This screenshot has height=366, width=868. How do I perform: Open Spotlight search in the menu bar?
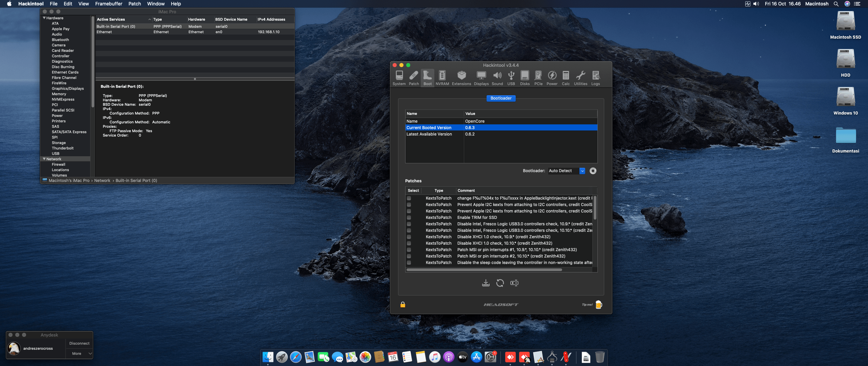836,4
